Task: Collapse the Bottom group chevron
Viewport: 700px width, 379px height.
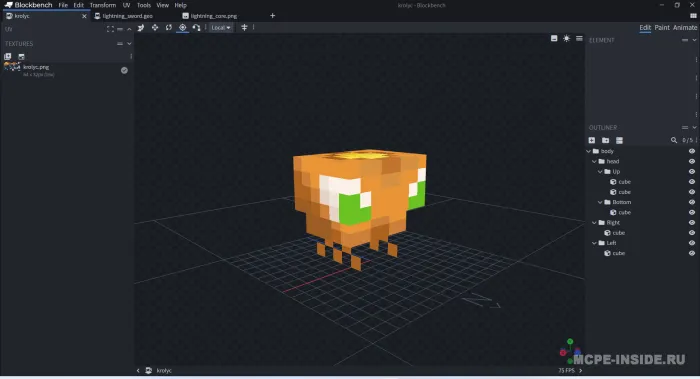Action: (x=600, y=202)
